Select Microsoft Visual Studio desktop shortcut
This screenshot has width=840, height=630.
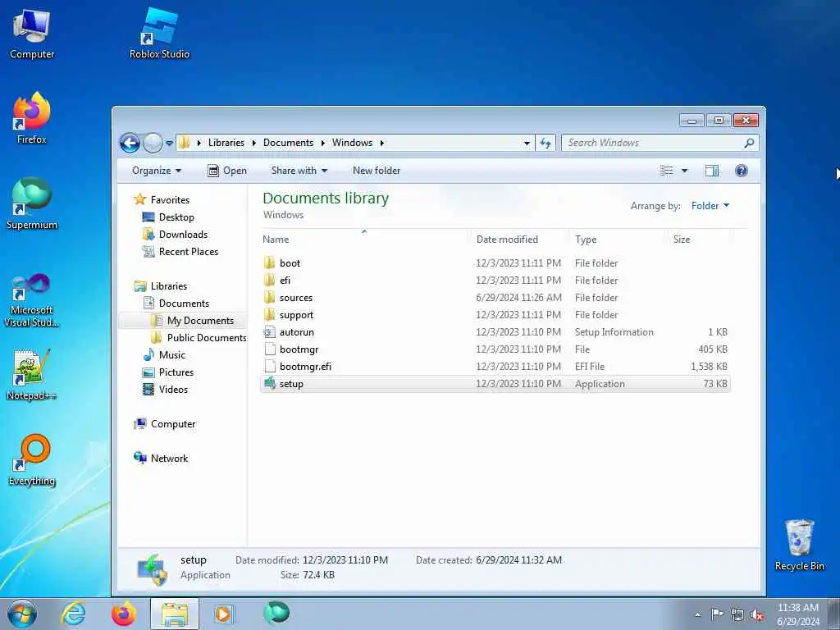(x=32, y=301)
